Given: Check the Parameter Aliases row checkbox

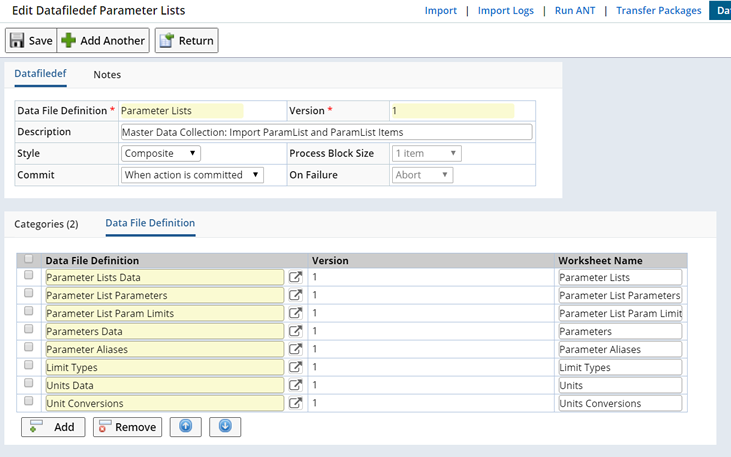Looking at the screenshot, I should pyautogui.click(x=28, y=346).
